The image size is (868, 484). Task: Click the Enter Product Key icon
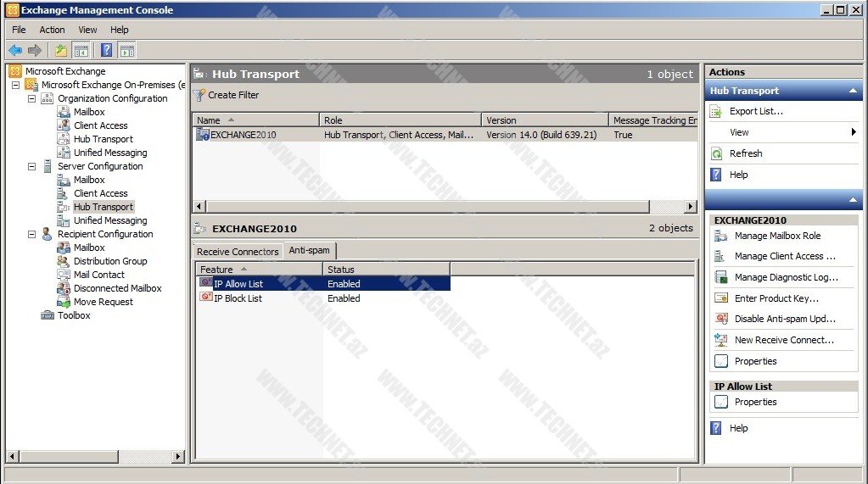click(721, 298)
